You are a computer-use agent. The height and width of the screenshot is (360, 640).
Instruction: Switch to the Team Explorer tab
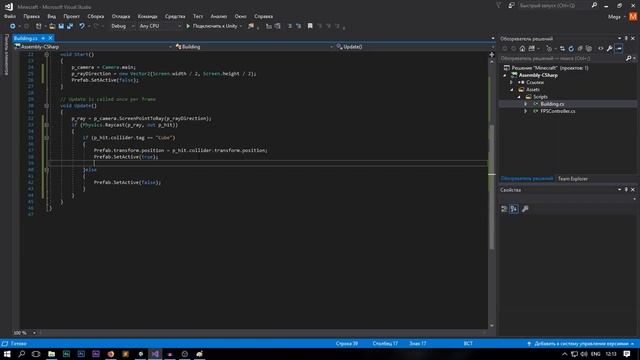(x=573, y=179)
